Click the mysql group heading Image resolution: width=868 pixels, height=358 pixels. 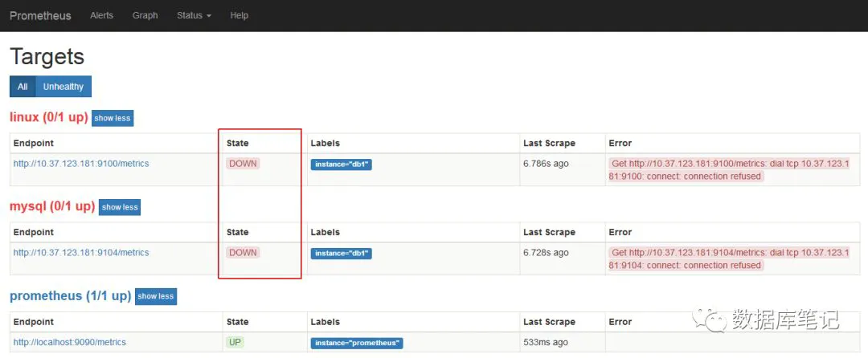pyautogui.click(x=52, y=206)
